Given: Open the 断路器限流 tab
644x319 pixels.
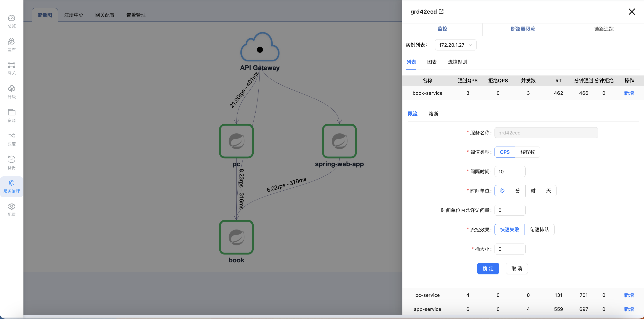Looking at the screenshot, I should (523, 29).
